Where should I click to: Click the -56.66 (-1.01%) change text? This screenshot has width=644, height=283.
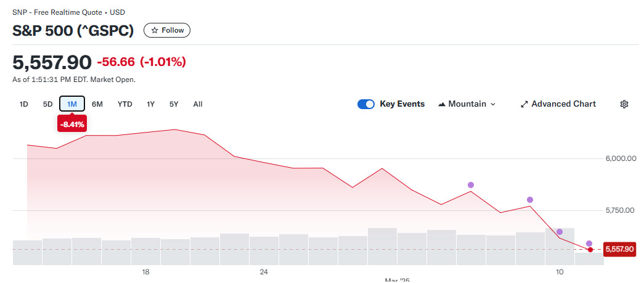click(141, 62)
